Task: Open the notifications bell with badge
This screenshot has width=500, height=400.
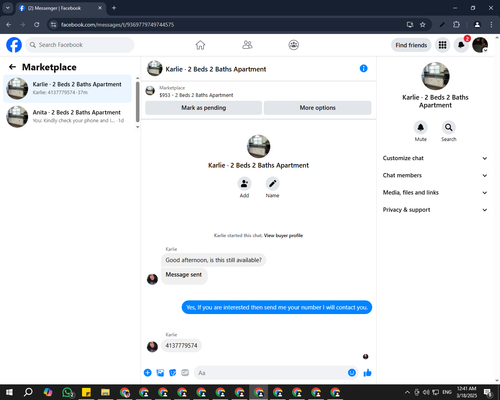Action: coord(461,45)
